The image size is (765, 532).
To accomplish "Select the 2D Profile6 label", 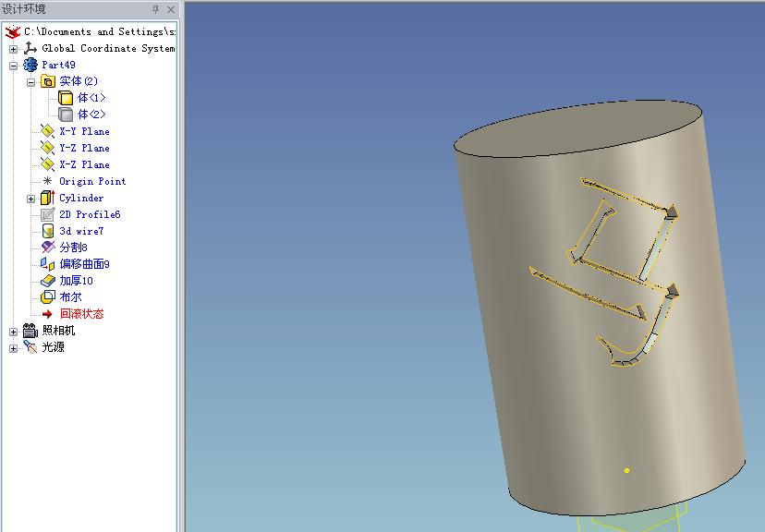I will pyautogui.click(x=90, y=214).
